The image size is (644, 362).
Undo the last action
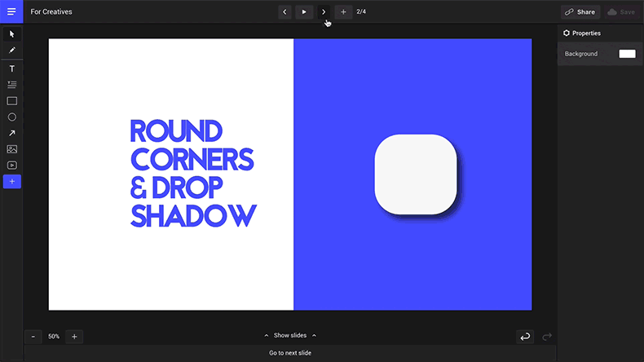pos(526,336)
